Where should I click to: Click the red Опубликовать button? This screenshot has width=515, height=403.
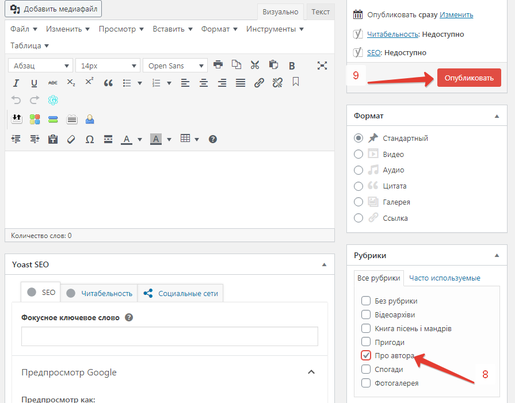click(469, 78)
